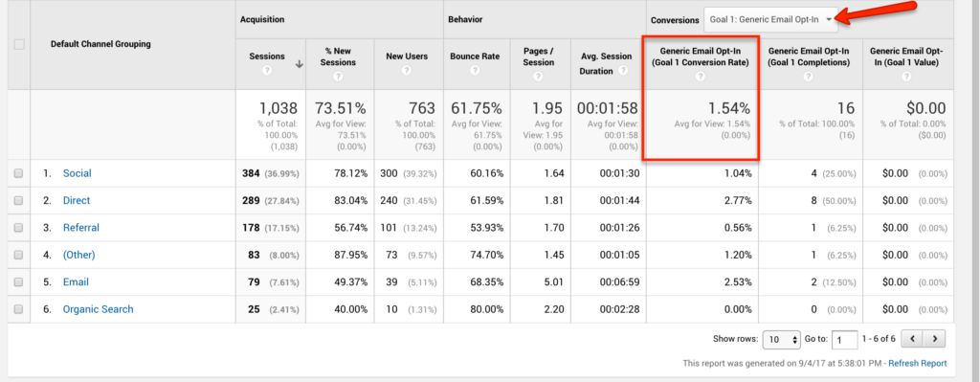980x382 pixels.
Task: Click total bounce rate 61.75%
Action: pyautogui.click(x=478, y=108)
